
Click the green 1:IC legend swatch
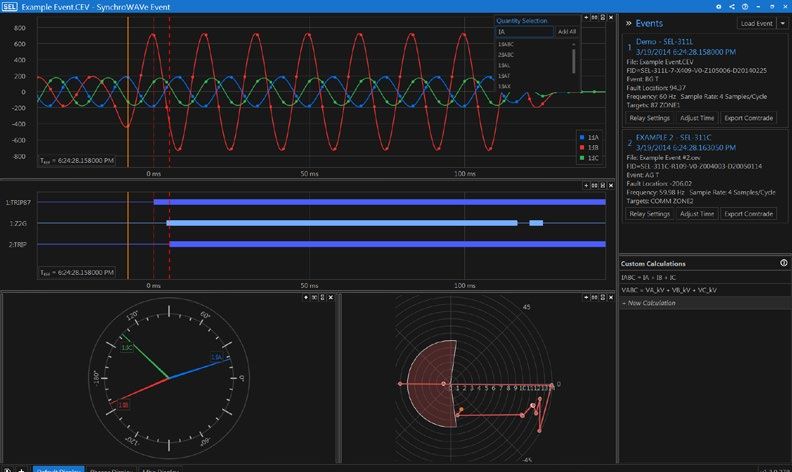tap(582, 158)
